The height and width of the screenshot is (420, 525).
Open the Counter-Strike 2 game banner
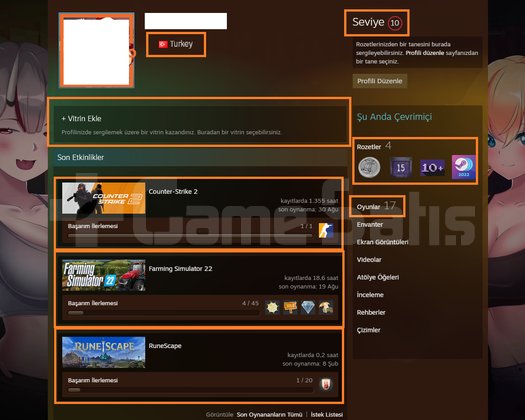coord(103,198)
